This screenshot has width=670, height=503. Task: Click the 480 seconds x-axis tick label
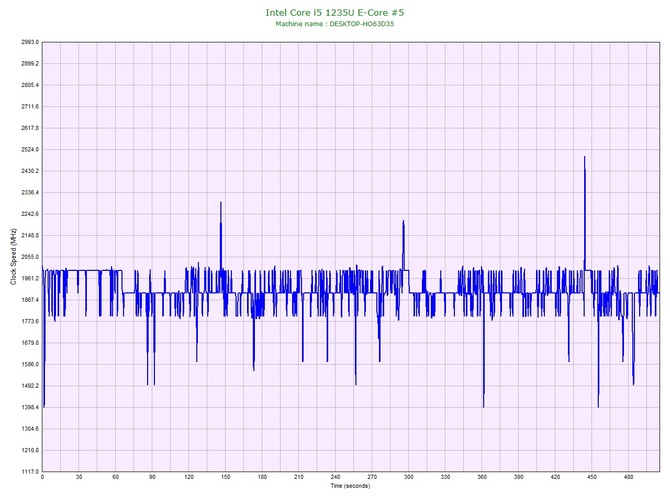point(629,477)
